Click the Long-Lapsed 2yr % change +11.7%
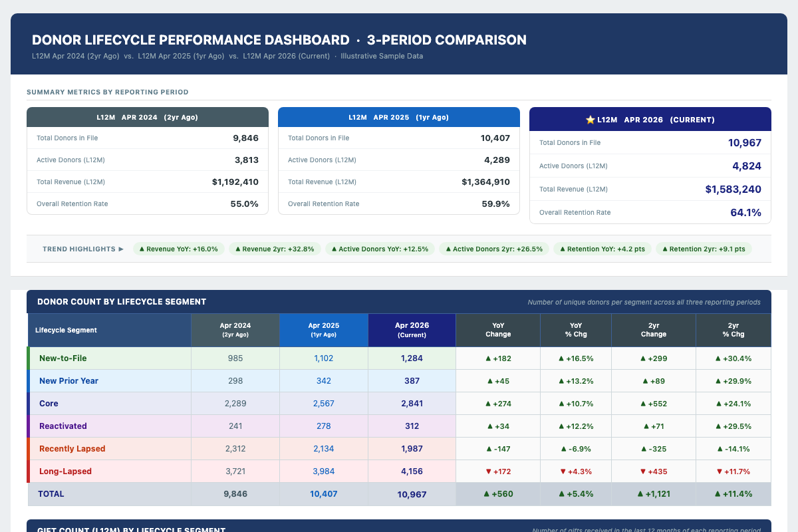Image resolution: width=798 pixels, height=532 pixels. click(733, 471)
